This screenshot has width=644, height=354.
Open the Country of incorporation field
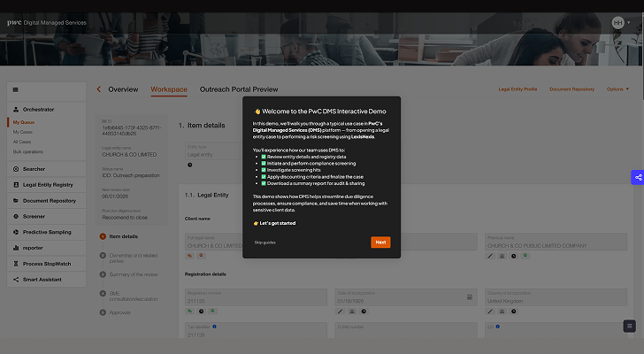[556, 297]
